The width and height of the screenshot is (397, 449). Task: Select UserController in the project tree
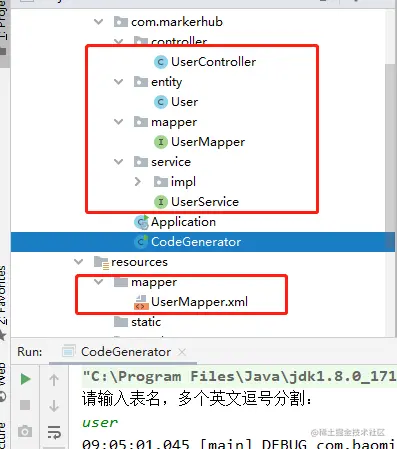tap(213, 62)
